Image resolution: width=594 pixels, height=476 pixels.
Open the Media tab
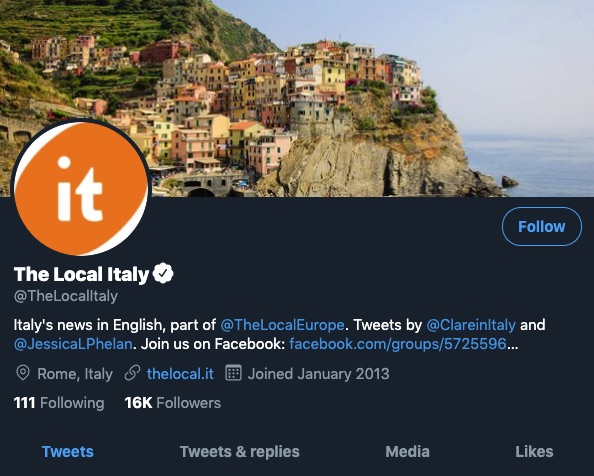coord(408,452)
